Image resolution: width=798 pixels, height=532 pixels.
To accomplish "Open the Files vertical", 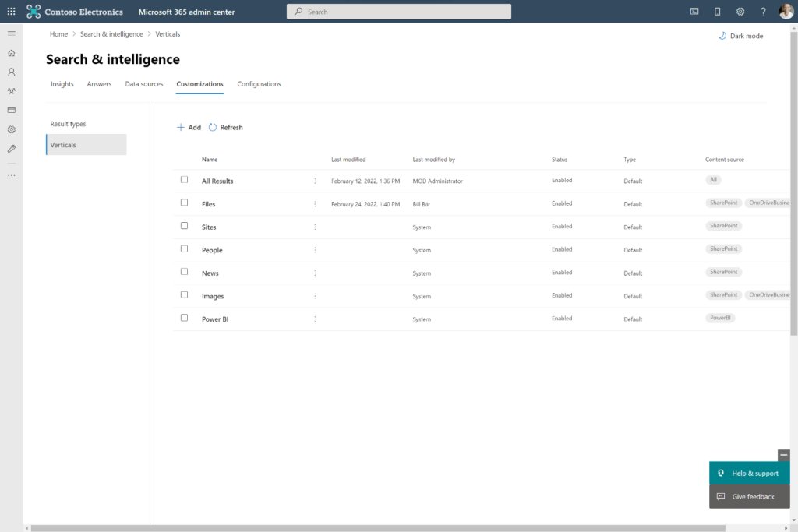I will click(x=209, y=204).
